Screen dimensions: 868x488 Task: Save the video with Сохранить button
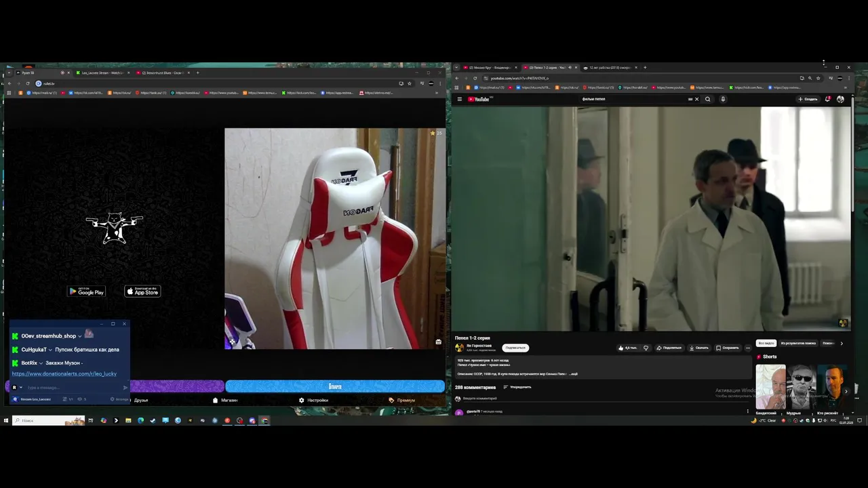click(x=726, y=348)
